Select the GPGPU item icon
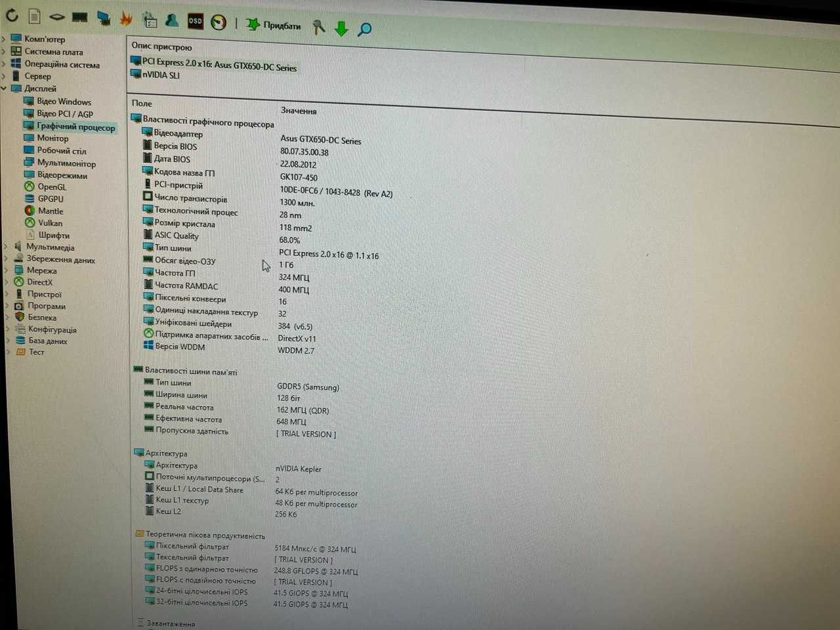 [30, 198]
